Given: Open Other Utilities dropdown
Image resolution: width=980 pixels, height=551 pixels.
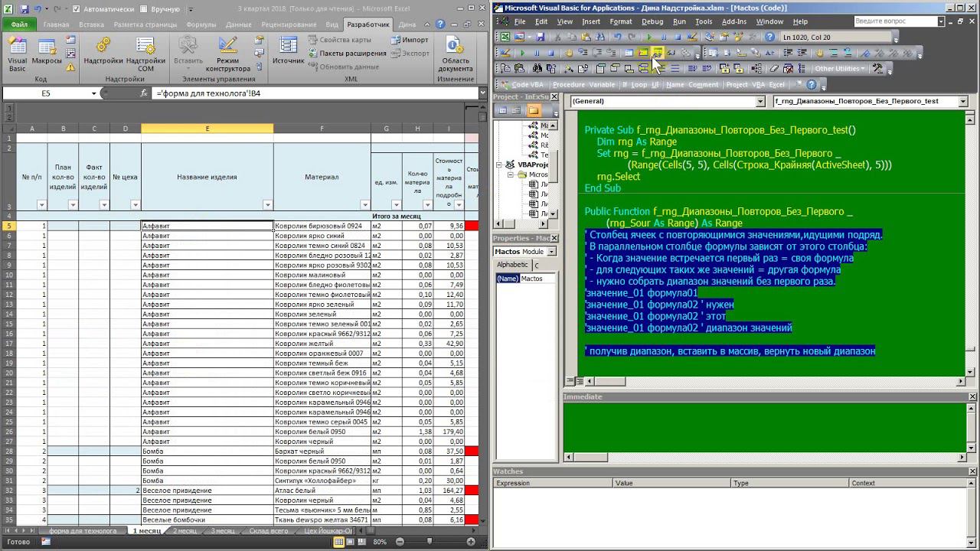Looking at the screenshot, I should (x=841, y=68).
